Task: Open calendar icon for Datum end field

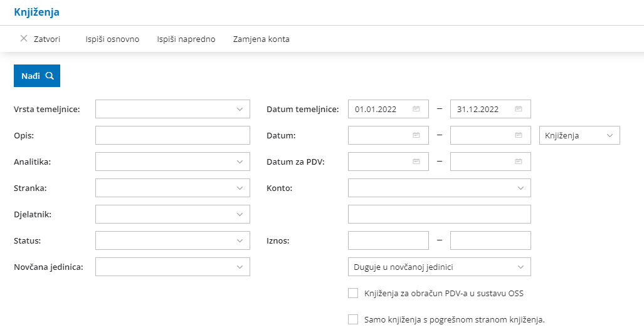Action: coord(519,135)
